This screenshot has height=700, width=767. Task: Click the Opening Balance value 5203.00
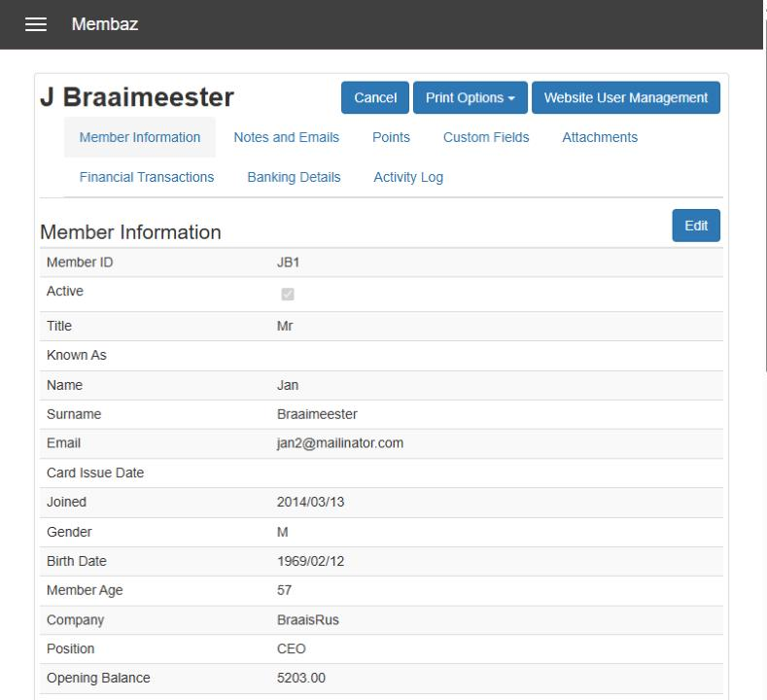(300, 678)
